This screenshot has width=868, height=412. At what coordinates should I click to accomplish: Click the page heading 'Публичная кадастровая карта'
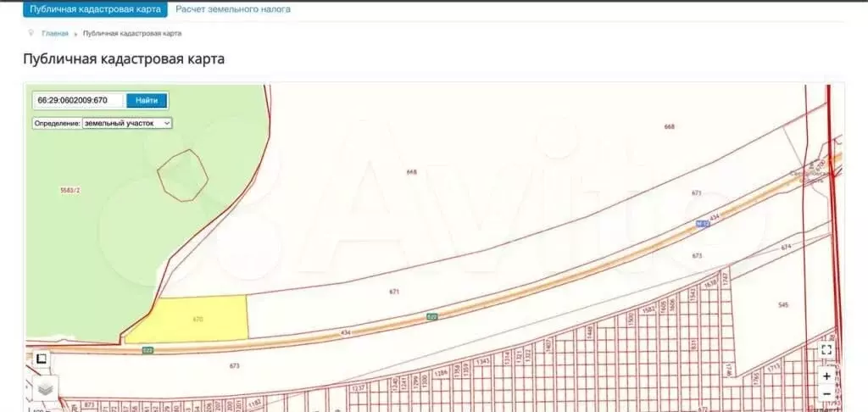coord(124,58)
